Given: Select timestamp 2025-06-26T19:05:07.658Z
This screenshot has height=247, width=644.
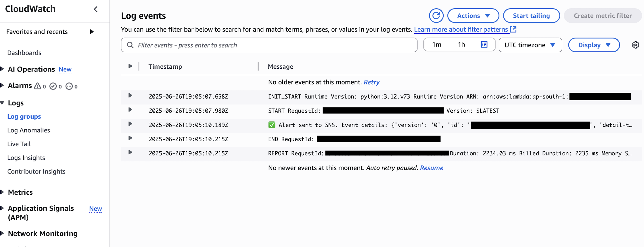Looking at the screenshot, I should pyautogui.click(x=188, y=97).
